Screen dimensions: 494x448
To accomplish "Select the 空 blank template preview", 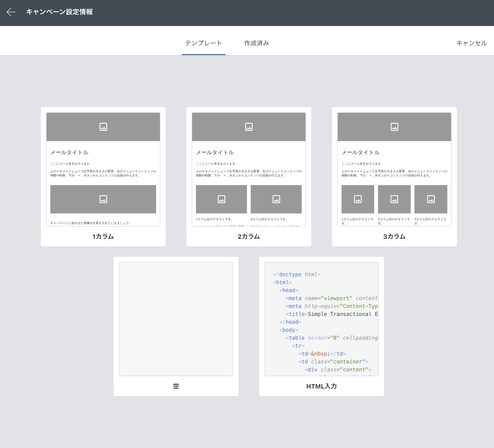I will coord(176,319).
